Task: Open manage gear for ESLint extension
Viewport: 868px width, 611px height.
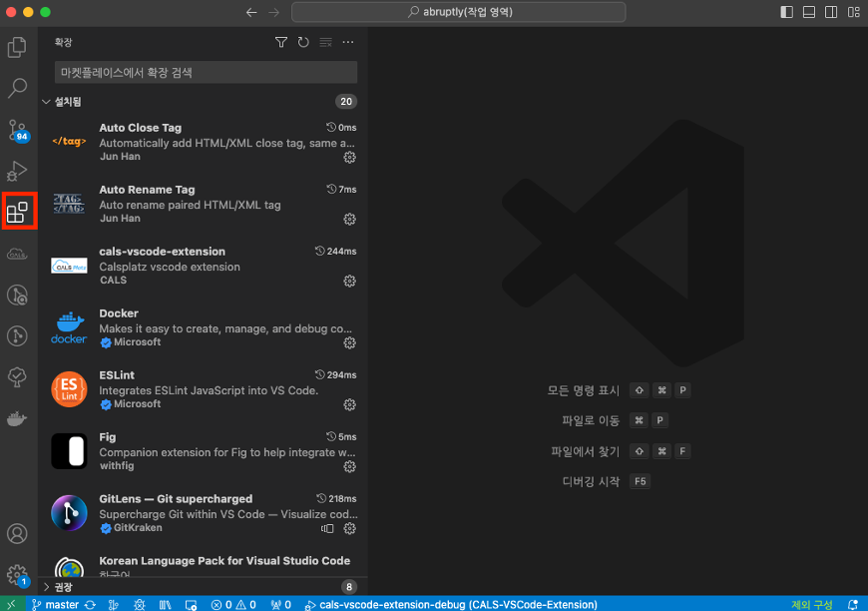Action: pyautogui.click(x=349, y=405)
